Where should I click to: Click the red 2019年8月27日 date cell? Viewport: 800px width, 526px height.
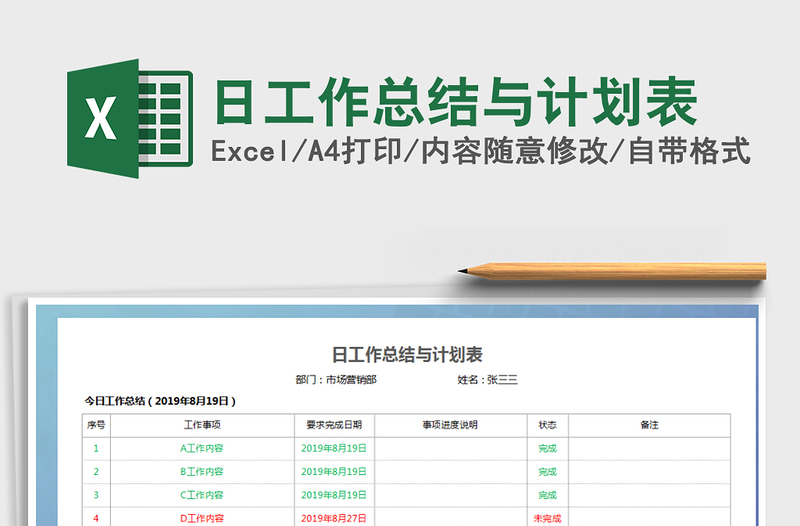coord(334,518)
